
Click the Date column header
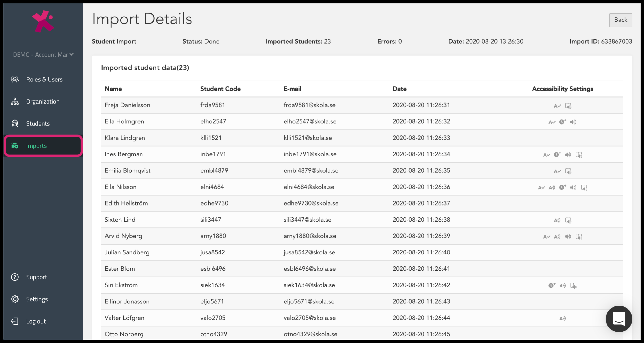click(x=399, y=89)
